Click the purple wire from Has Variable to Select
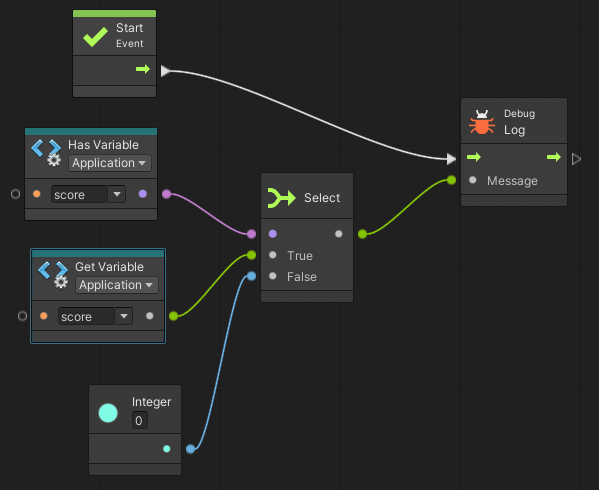This screenshot has width=599, height=490. [209, 215]
